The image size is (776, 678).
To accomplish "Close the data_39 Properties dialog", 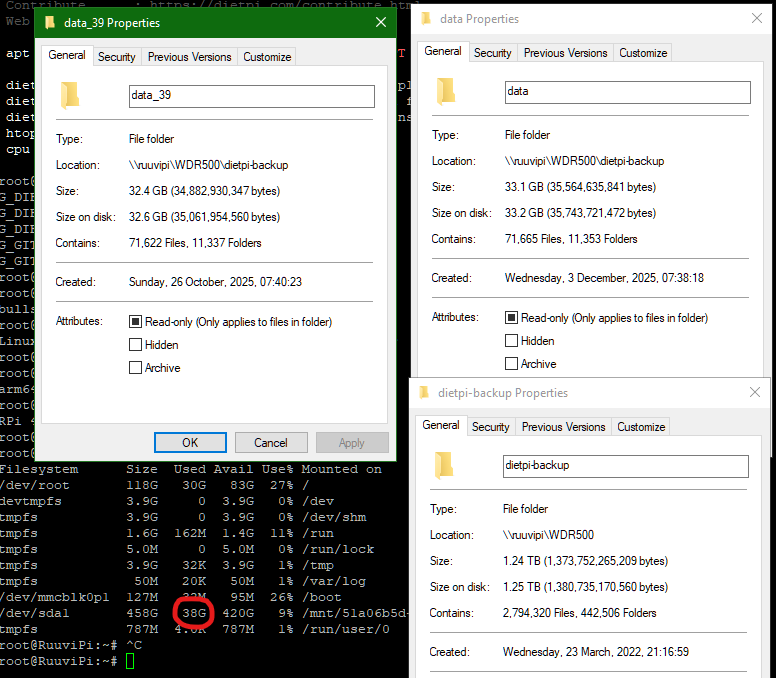I will pyautogui.click(x=380, y=22).
